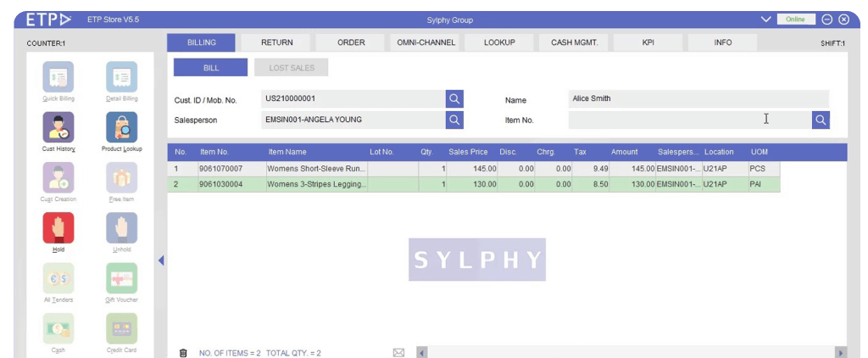Open the INFO tab

722,42
